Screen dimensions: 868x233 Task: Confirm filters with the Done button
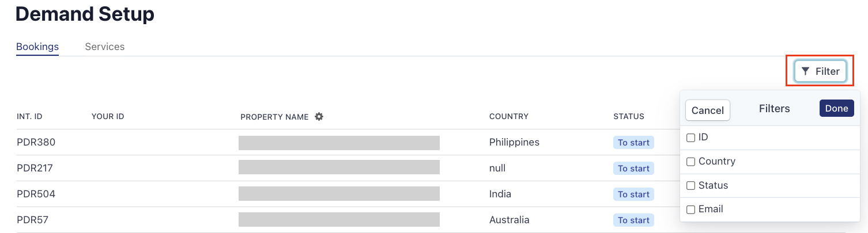click(836, 109)
